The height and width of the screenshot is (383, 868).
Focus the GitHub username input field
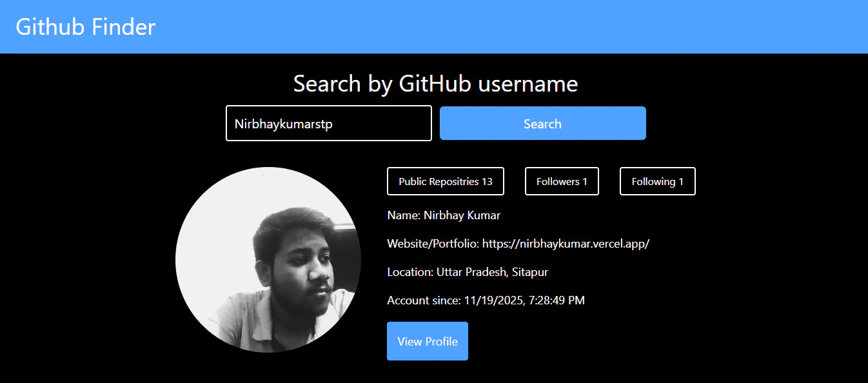pos(328,123)
